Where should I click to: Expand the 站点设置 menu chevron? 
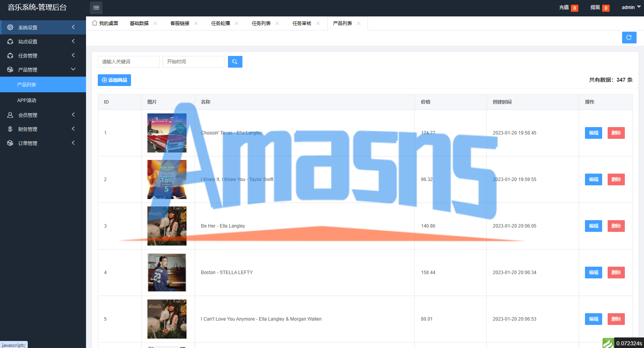(73, 41)
